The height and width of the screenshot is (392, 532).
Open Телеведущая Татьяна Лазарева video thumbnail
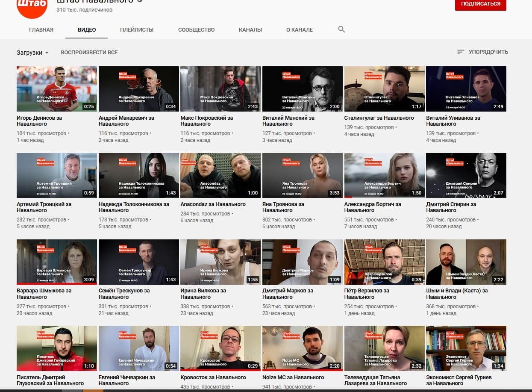point(385,348)
